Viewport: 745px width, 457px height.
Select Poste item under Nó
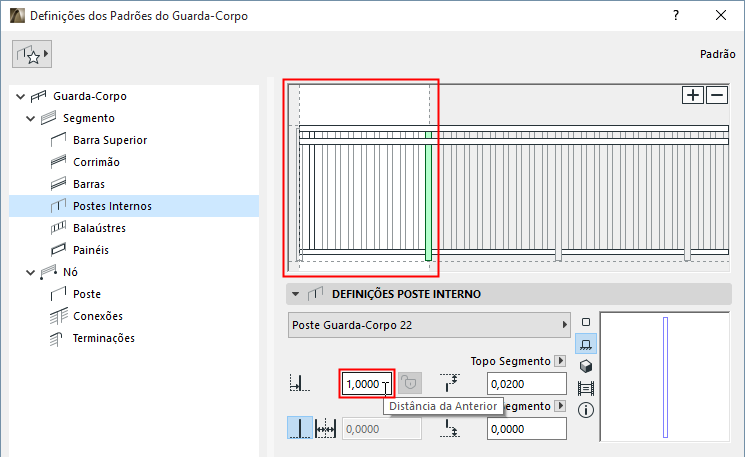click(87, 294)
